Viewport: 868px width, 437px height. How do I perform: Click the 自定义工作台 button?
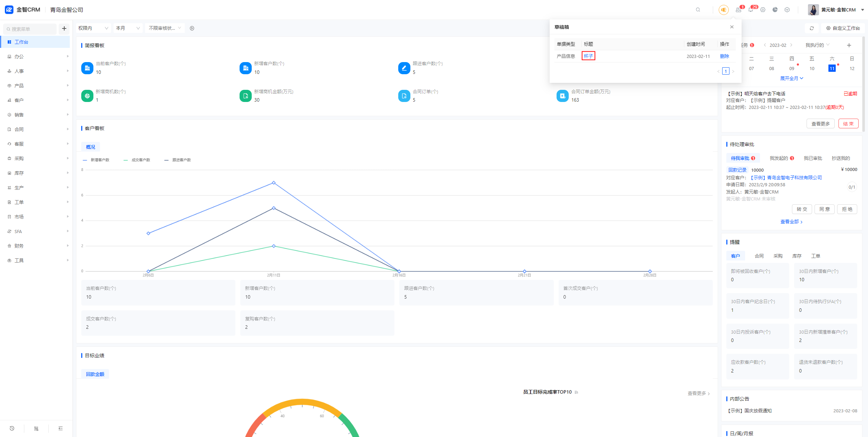843,28
